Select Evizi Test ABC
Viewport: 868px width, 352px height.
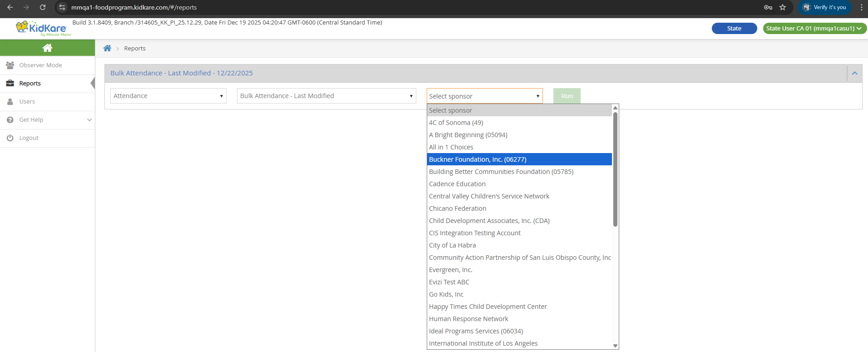click(x=519, y=282)
